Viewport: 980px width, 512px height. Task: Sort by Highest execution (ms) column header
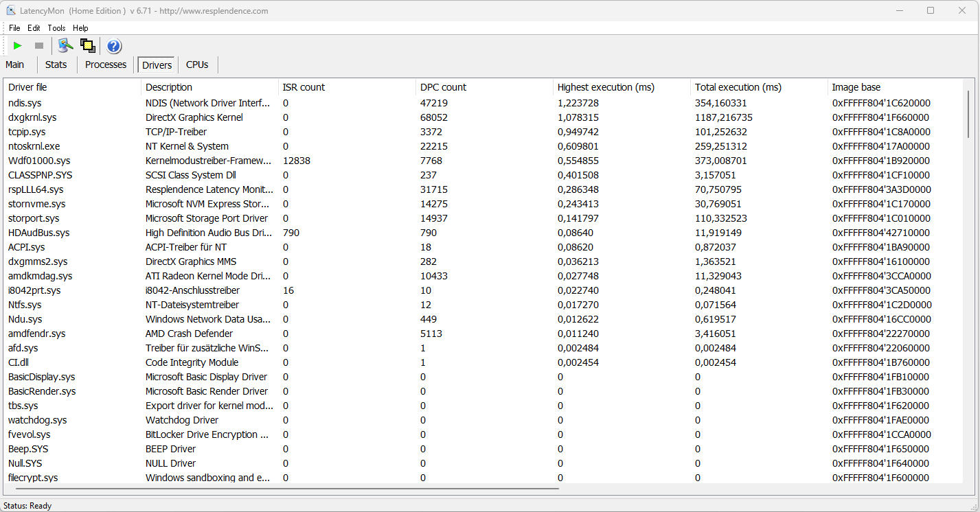[x=606, y=87]
